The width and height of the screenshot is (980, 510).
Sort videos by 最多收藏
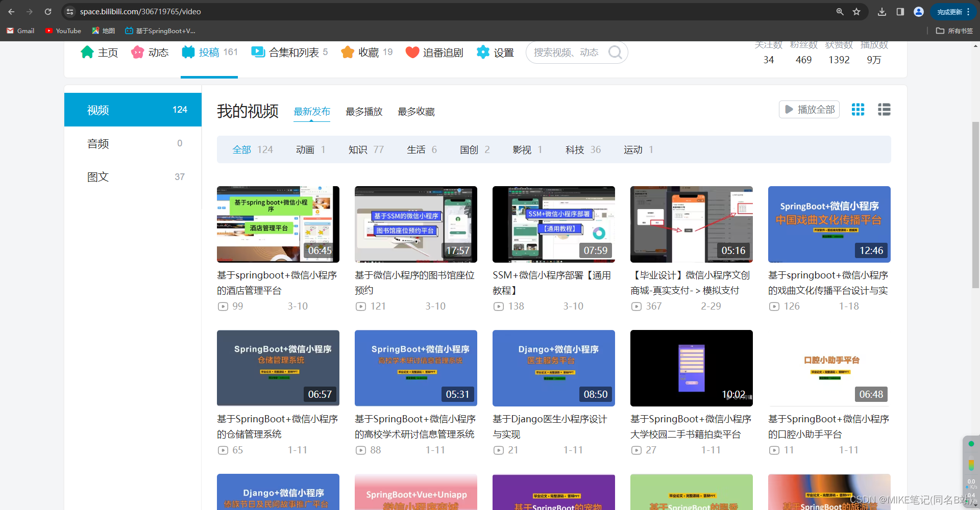coord(416,111)
